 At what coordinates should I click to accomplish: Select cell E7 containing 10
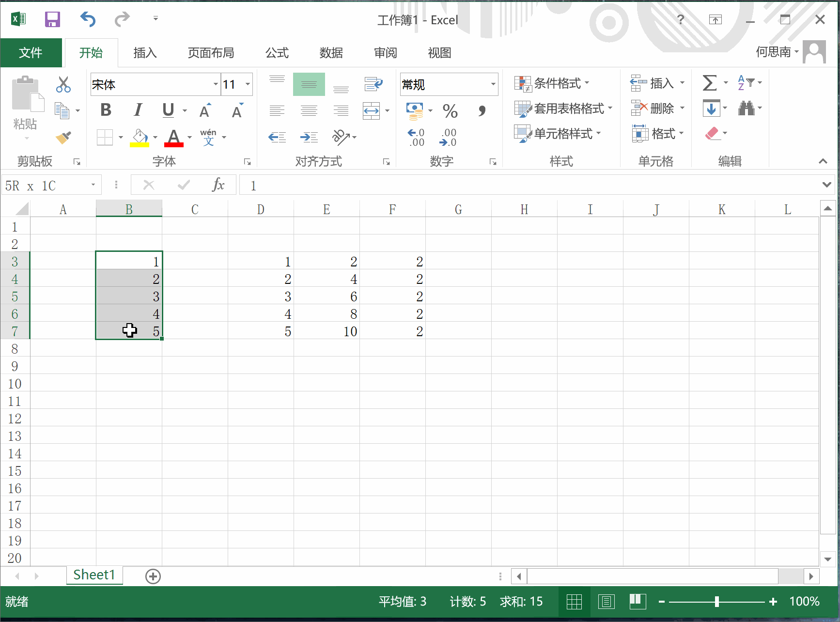point(327,331)
